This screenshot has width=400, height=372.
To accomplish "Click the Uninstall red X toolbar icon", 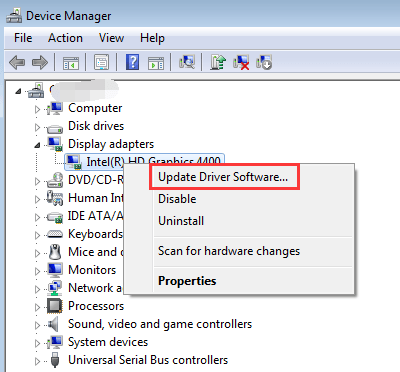I will 241,62.
